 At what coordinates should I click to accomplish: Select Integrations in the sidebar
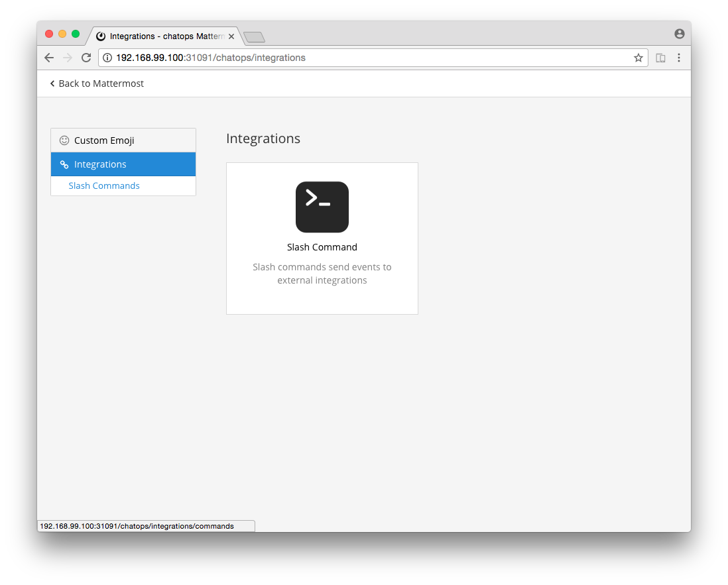123,164
